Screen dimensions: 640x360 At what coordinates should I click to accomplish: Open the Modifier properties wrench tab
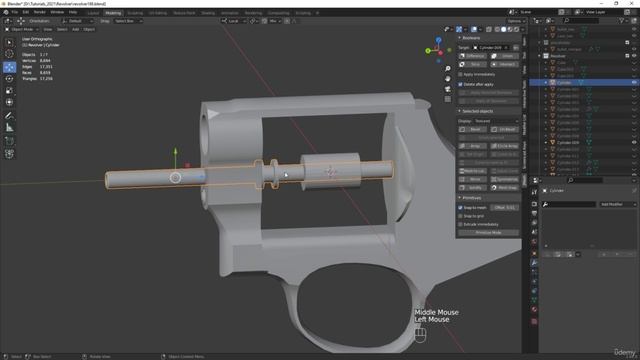pos(534,262)
